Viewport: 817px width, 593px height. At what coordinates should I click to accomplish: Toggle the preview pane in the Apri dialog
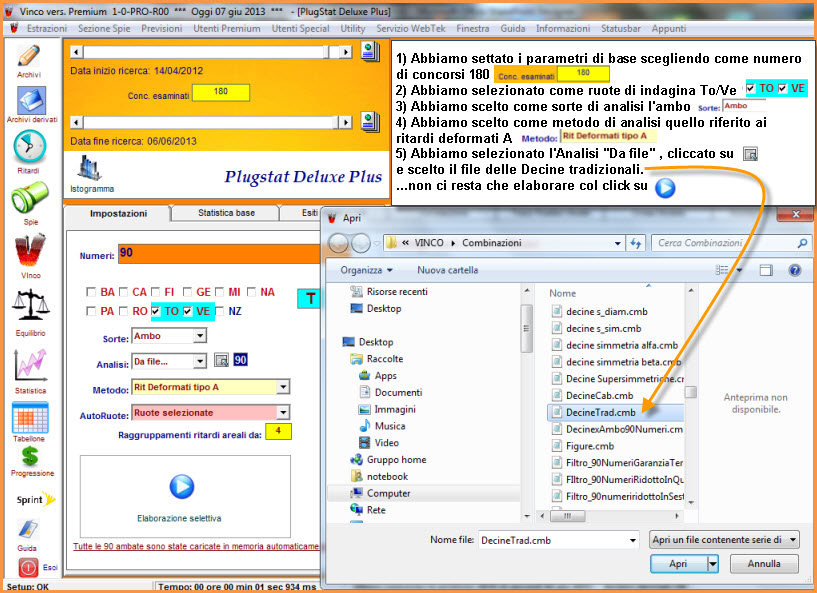pos(766,270)
